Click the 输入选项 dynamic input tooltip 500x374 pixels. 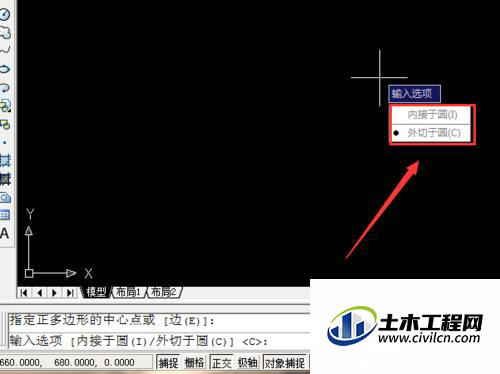pyautogui.click(x=414, y=94)
